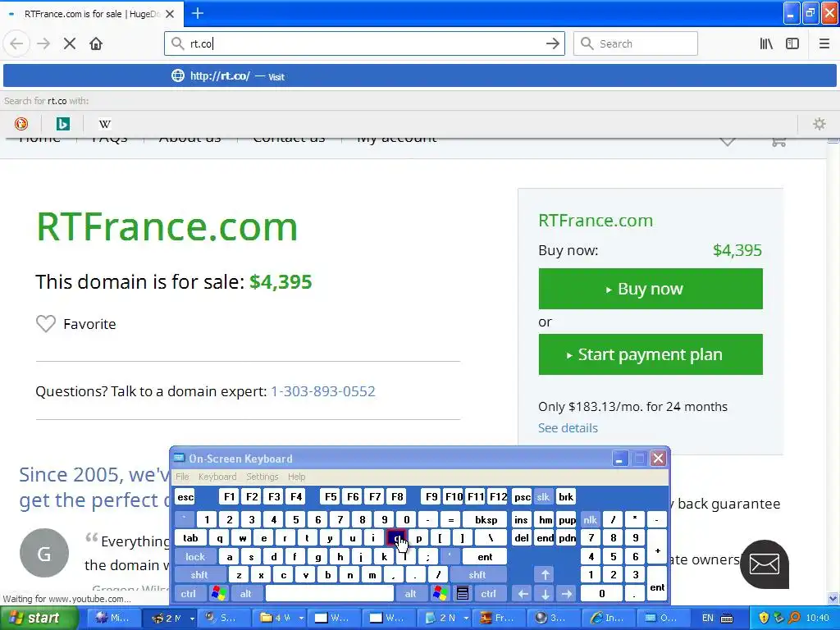Screen dimensions: 840x630
Task: Open the Library bookshelf icon
Action: point(766,43)
